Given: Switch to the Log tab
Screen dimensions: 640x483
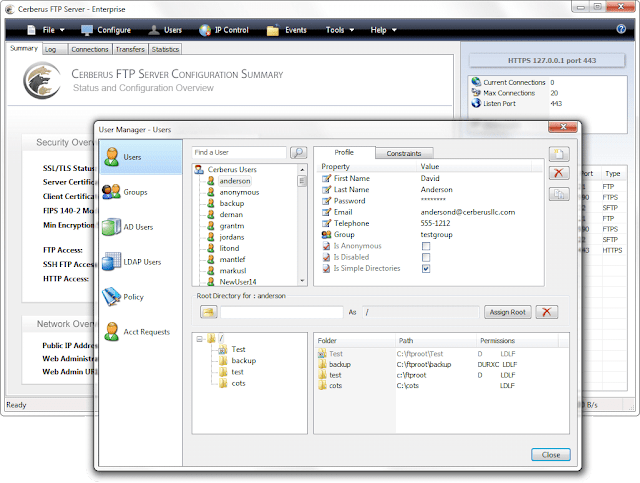Looking at the screenshot, I should 55,49.
